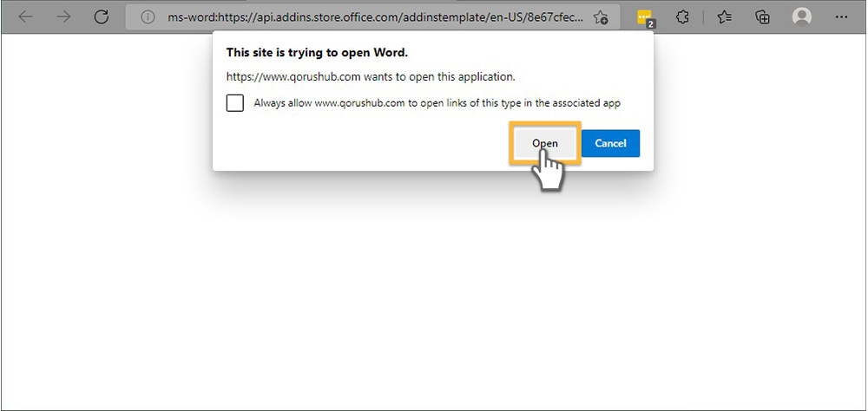The image size is (868, 411).
Task: Click 'This site is trying to open Word.' heading
Action: click(317, 53)
